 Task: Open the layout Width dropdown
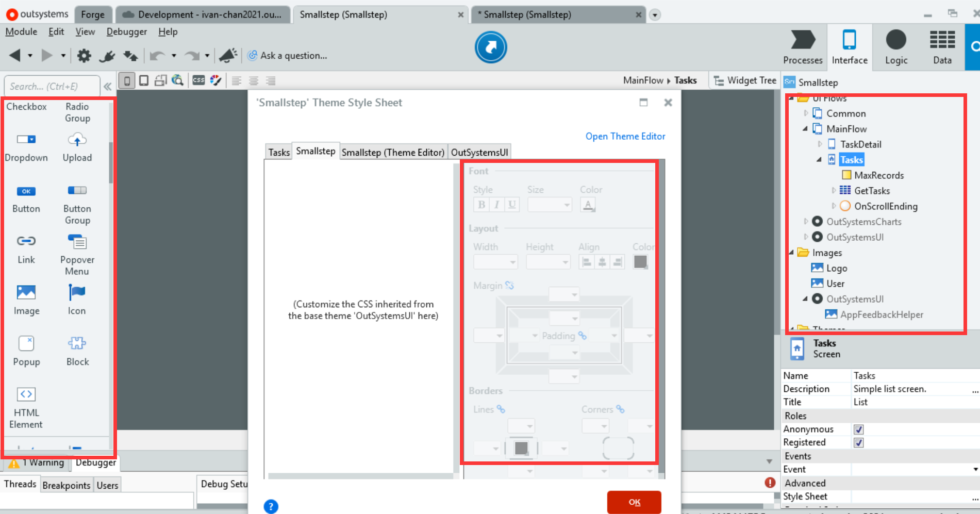click(495, 262)
